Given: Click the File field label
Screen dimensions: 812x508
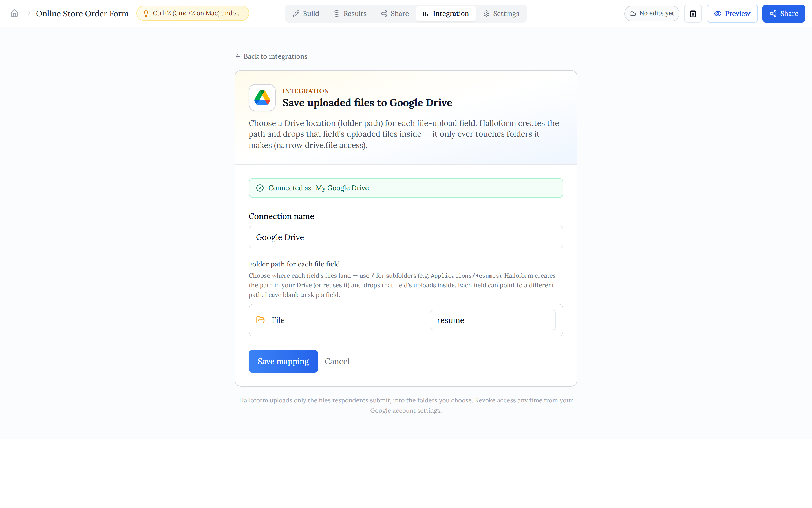Looking at the screenshot, I should (x=278, y=320).
